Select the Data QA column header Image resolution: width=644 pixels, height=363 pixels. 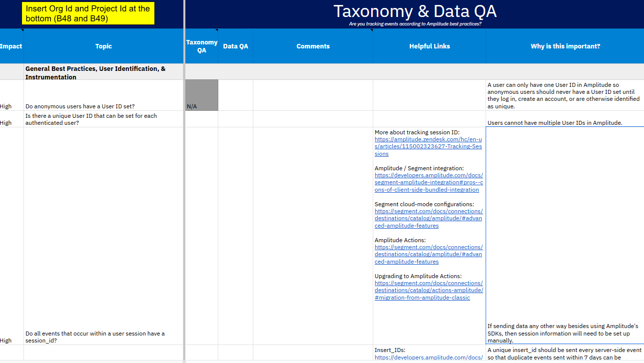tap(235, 46)
